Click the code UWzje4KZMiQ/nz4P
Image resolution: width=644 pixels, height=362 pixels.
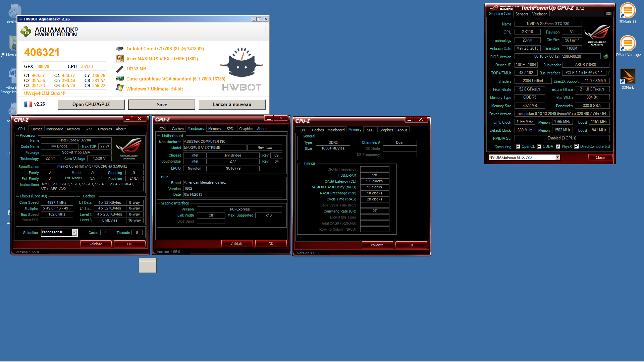[45, 94]
